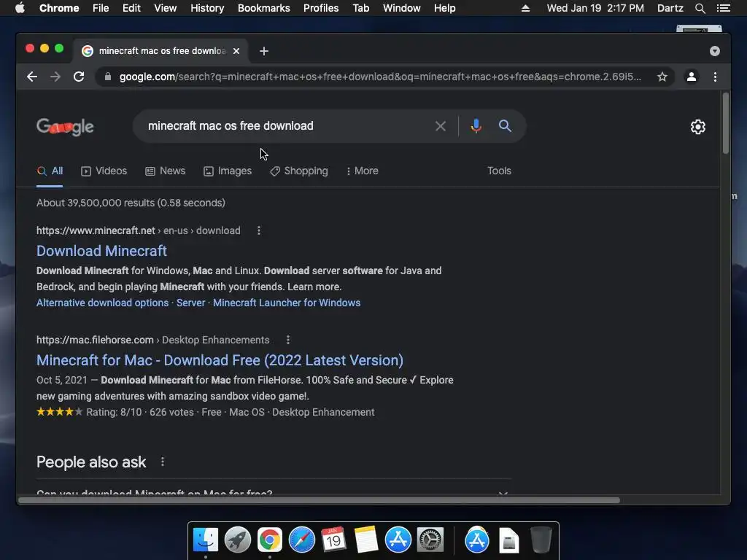Screen dimensions: 747x560
Task: Open Launchpad from the Dock
Action: tap(237, 540)
